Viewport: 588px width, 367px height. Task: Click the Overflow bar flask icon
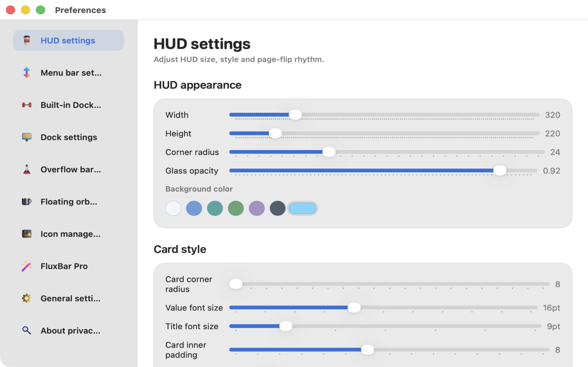pyautogui.click(x=27, y=169)
